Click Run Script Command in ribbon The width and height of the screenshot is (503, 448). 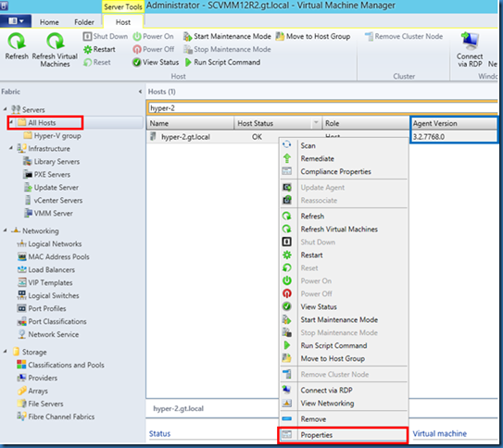222,62
